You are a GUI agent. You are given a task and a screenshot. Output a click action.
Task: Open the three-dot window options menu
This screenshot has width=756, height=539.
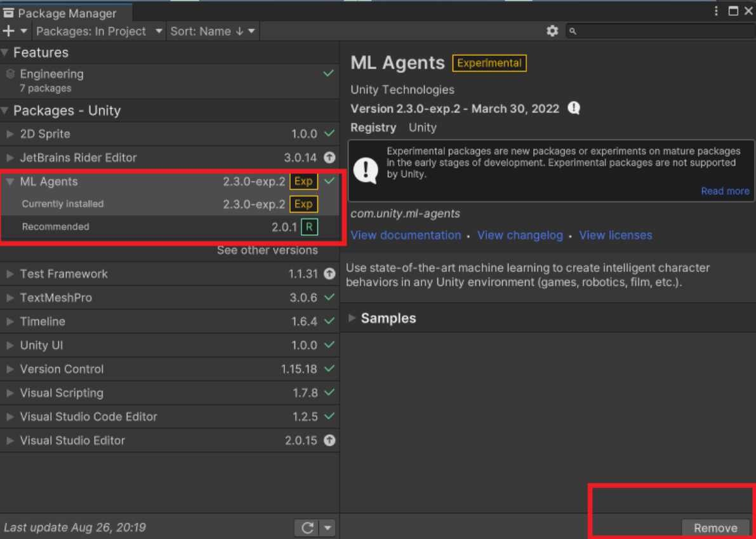click(x=717, y=11)
